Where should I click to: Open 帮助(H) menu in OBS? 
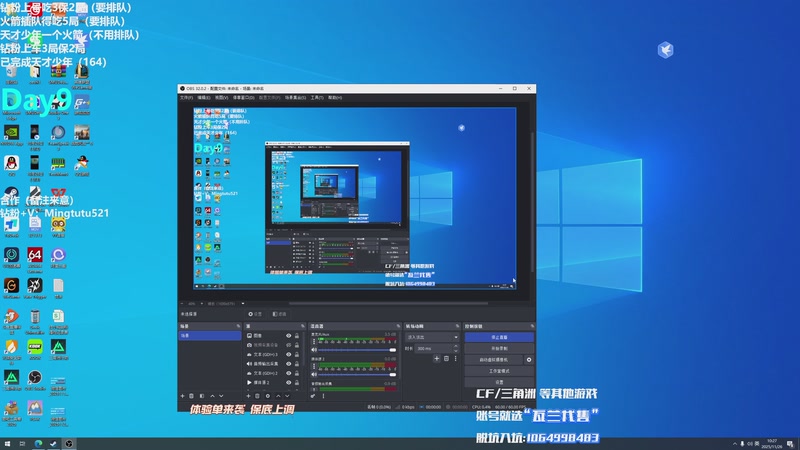pyautogui.click(x=335, y=97)
